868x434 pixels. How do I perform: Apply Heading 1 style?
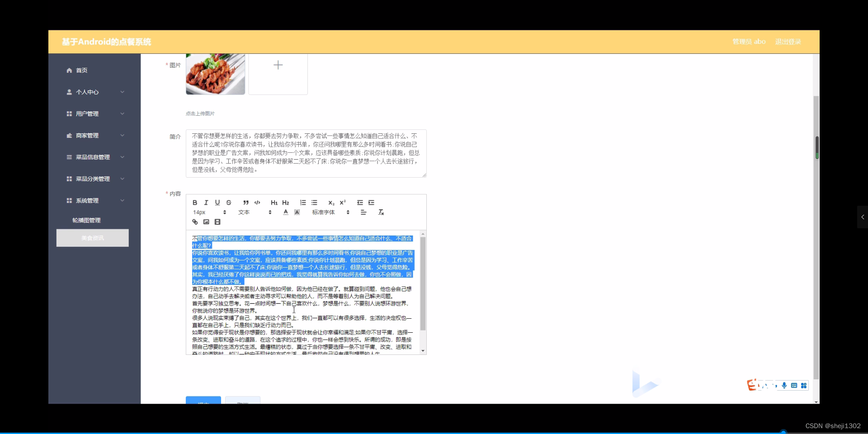[x=274, y=203]
